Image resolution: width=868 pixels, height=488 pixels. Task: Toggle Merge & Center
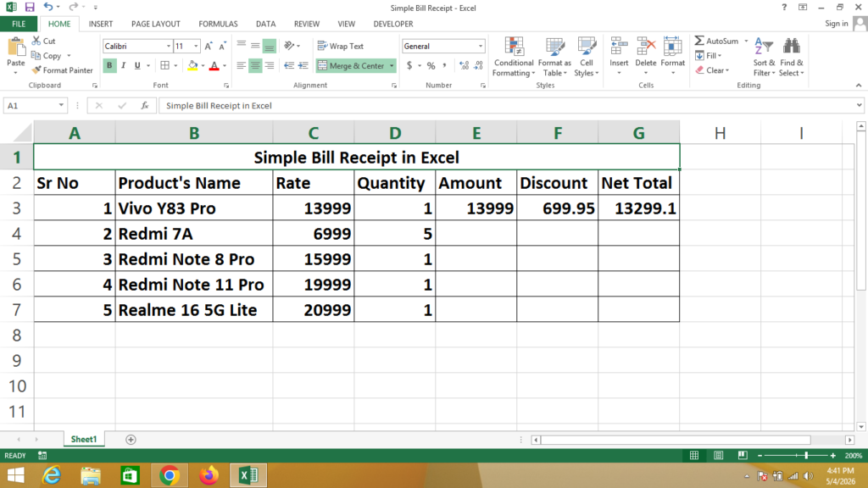coord(351,65)
